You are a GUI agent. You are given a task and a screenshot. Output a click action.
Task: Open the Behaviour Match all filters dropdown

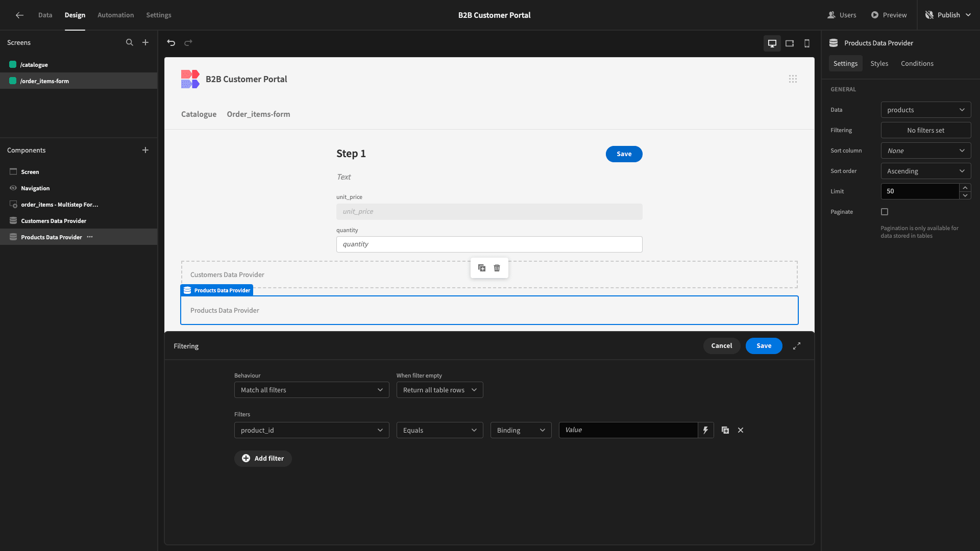[x=312, y=390]
